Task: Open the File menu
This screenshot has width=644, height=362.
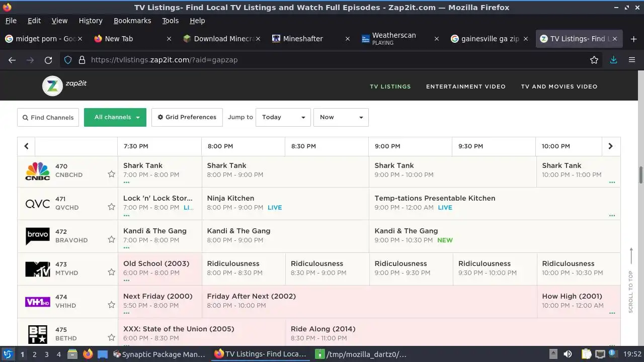Action: coord(11,21)
